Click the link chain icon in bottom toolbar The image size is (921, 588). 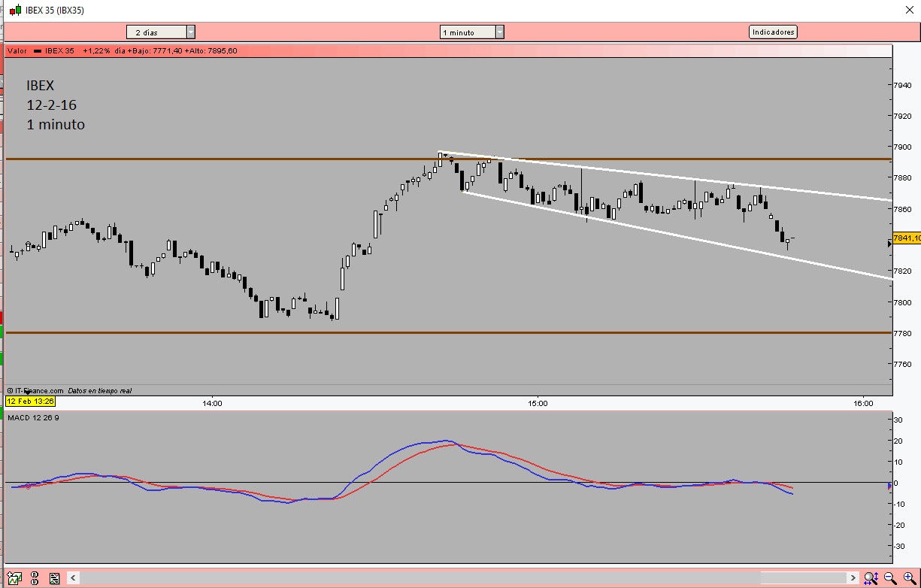[x=35, y=578]
